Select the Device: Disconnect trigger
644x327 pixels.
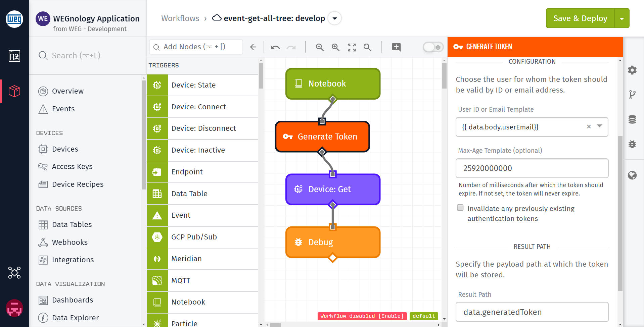[x=202, y=128]
